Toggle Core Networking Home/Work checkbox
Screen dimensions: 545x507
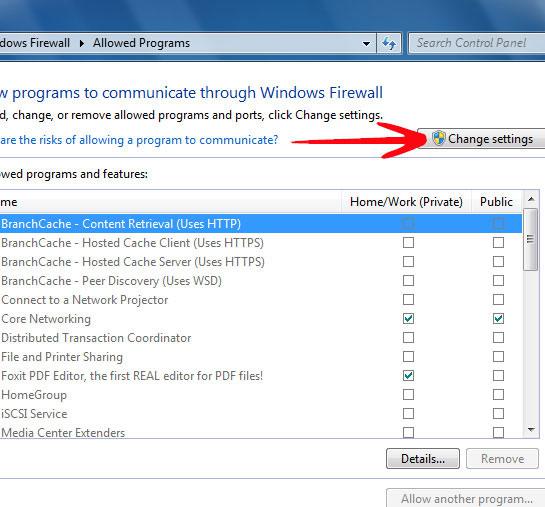point(408,319)
